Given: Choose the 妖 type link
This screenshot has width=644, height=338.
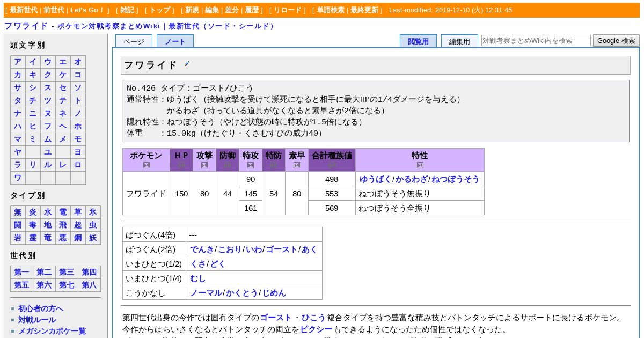Looking at the screenshot, I should [x=93, y=238].
